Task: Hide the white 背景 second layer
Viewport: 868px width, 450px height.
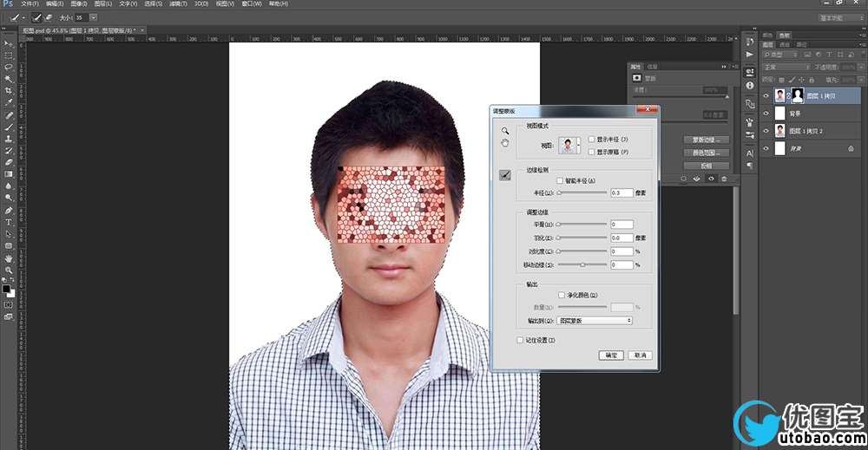Action: click(x=766, y=114)
